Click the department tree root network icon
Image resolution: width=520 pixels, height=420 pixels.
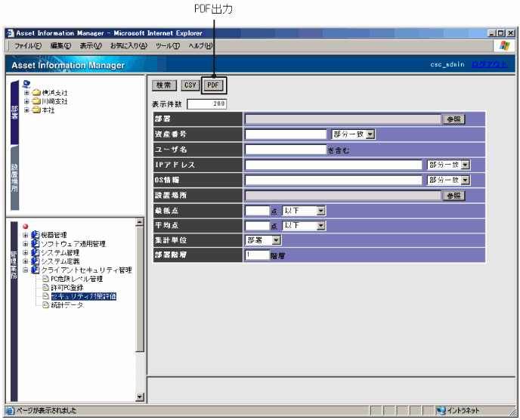coord(27,84)
